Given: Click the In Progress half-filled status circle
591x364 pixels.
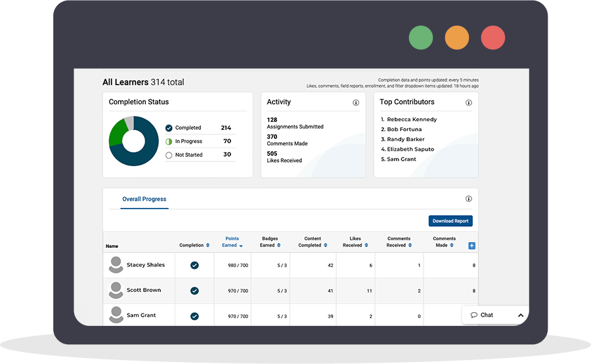Looking at the screenshot, I should (169, 142).
